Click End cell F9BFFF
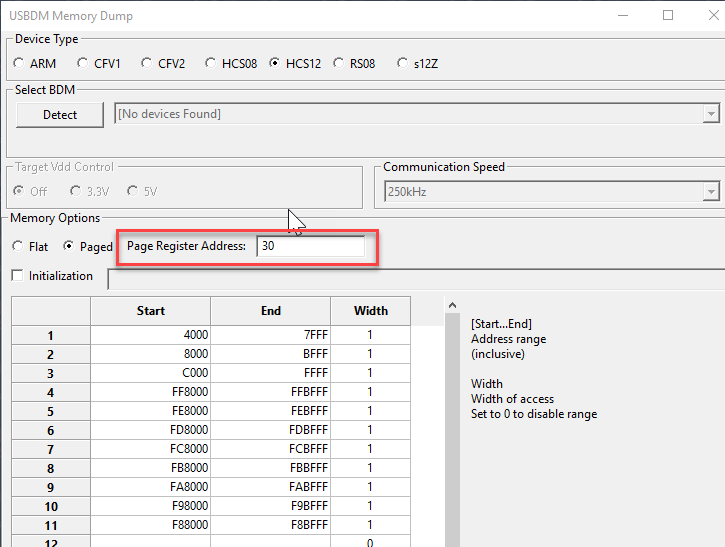The image size is (725, 547). [270, 506]
